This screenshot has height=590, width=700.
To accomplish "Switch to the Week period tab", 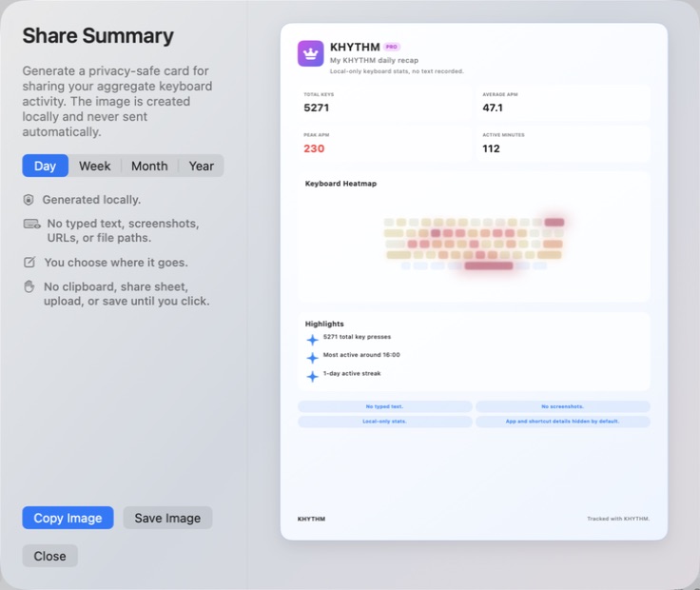I will coord(95,166).
